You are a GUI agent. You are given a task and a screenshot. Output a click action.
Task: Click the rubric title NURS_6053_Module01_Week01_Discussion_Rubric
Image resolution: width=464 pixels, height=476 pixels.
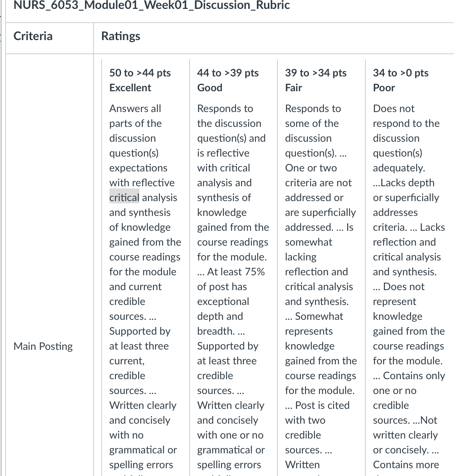[x=152, y=5]
